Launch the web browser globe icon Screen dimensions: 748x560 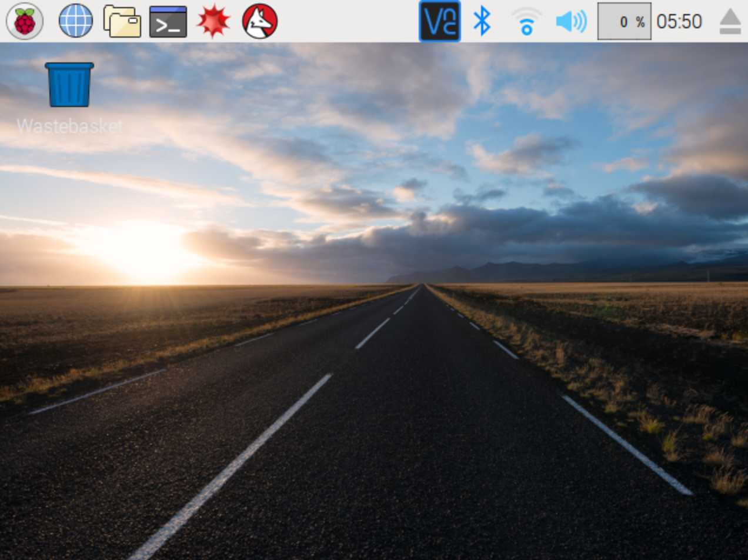(x=76, y=21)
